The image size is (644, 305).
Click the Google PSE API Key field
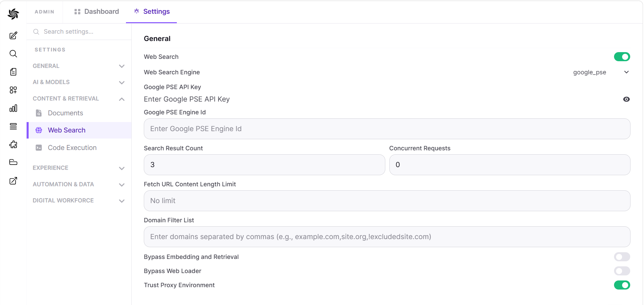[x=382, y=99]
